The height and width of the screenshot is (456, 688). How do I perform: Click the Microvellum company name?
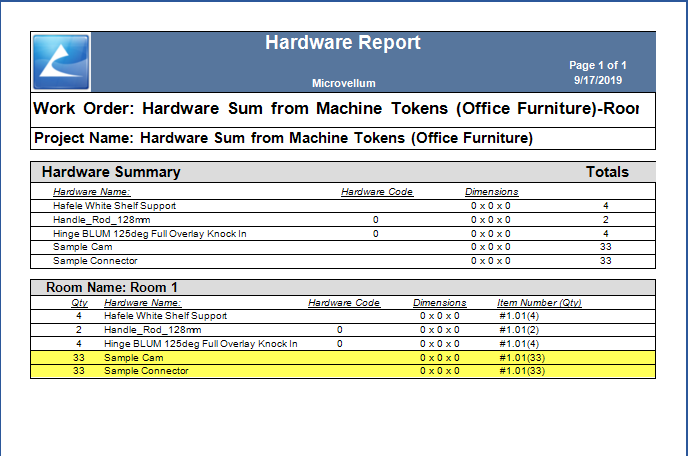click(x=344, y=83)
